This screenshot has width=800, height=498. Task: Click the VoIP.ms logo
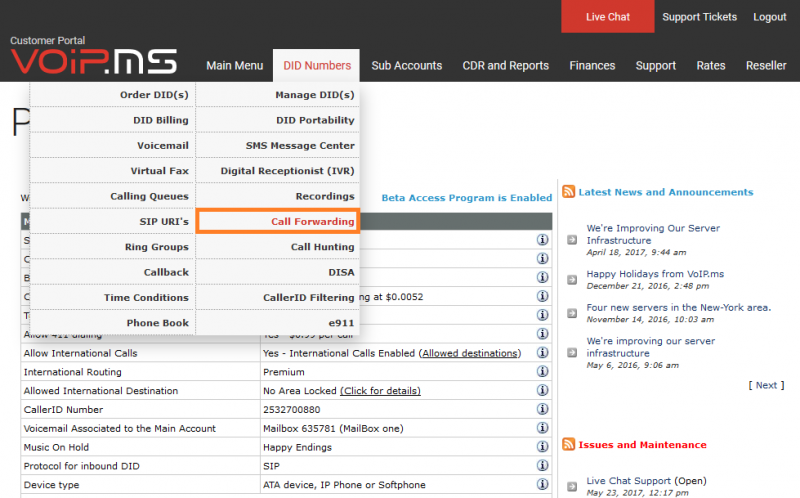[x=94, y=61]
